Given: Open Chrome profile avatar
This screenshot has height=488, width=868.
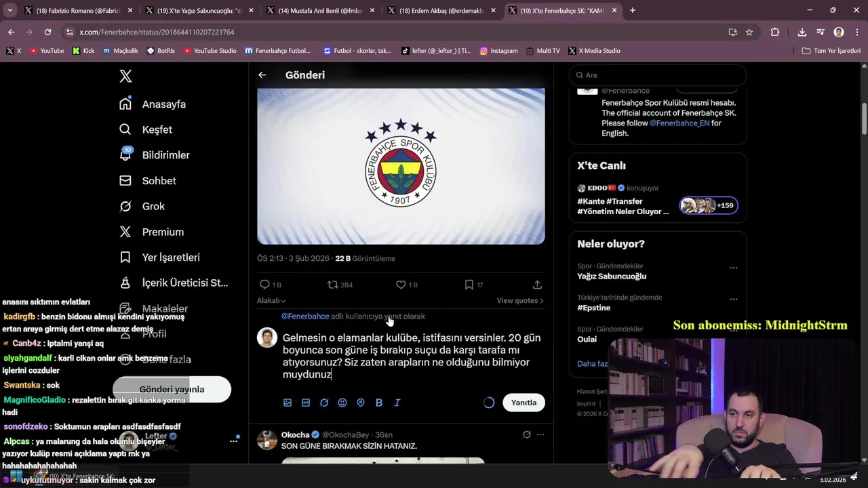Looking at the screenshot, I should coord(839,32).
